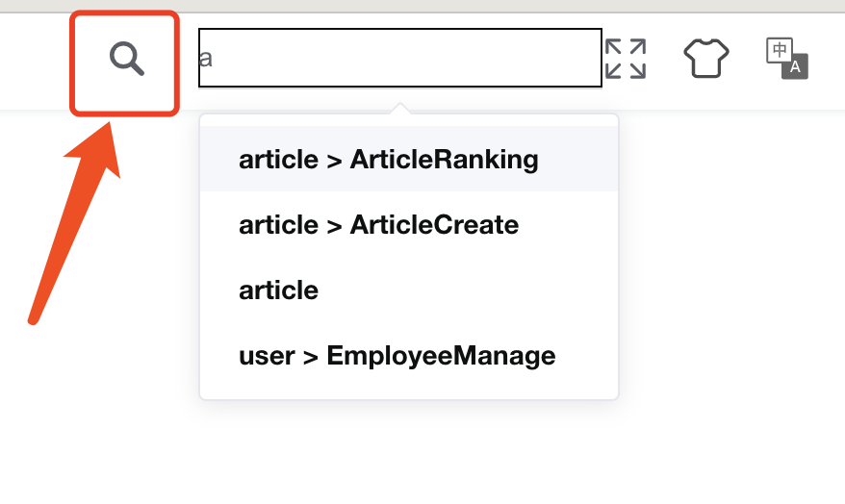Open the language switcher icon
Viewport: 845px width, 504px height.
786,58
